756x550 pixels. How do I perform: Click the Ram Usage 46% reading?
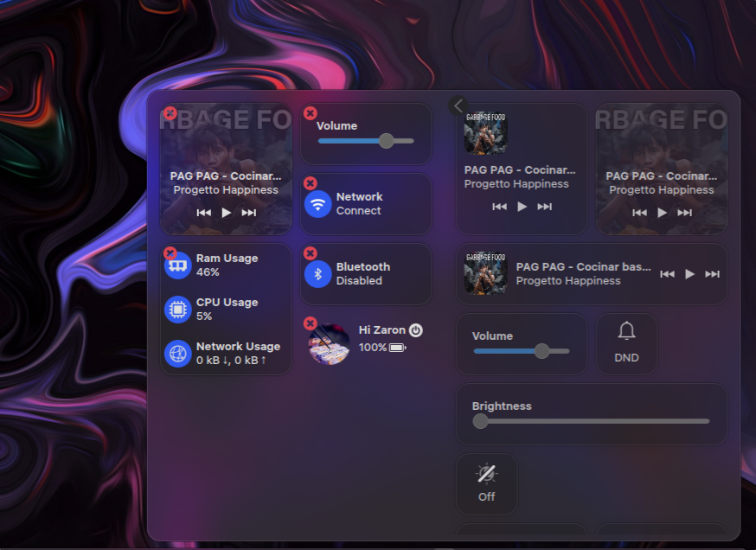click(208, 272)
